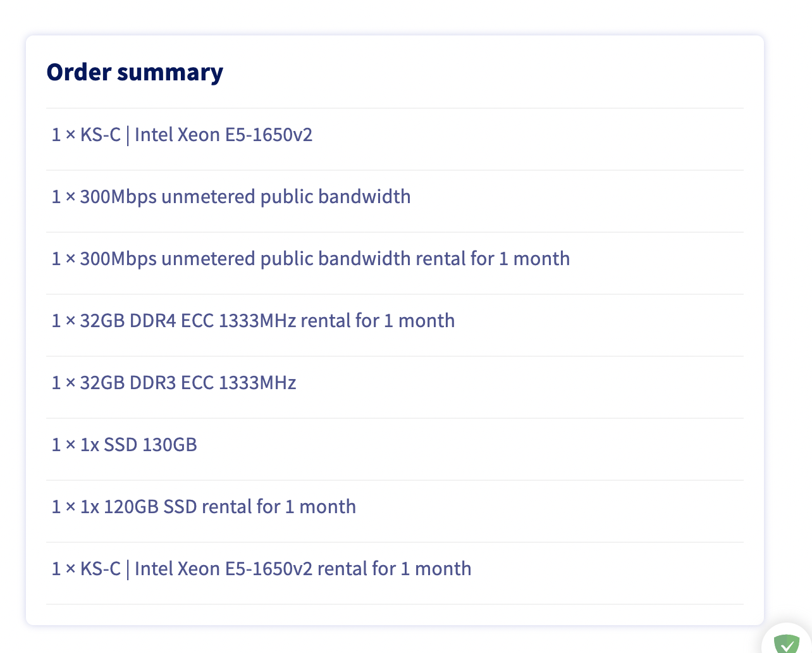
Task: Click KS-C Xeon rental for 1 month row
Action: point(395,569)
